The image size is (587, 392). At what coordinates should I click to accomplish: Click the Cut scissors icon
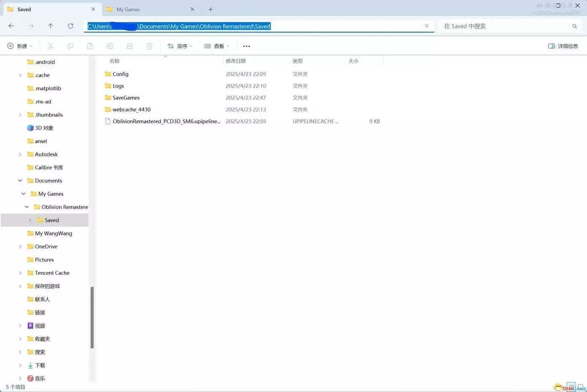tap(50, 46)
